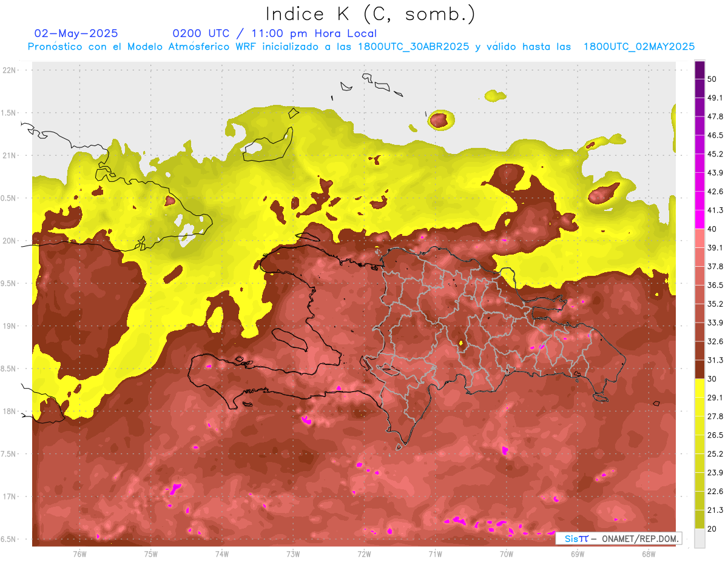Click legend value "40"
The width and height of the screenshot is (728, 562).
tap(712, 229)
